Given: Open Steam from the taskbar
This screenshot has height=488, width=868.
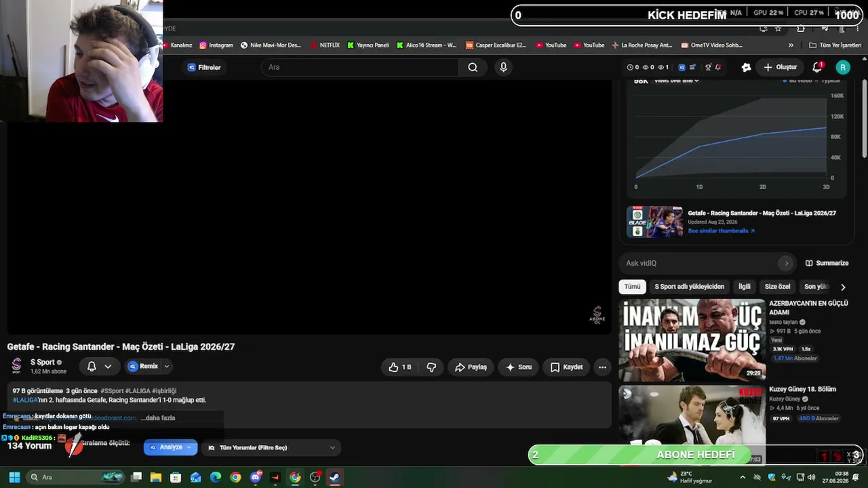Looking at the screenshot, I should 334,477.
